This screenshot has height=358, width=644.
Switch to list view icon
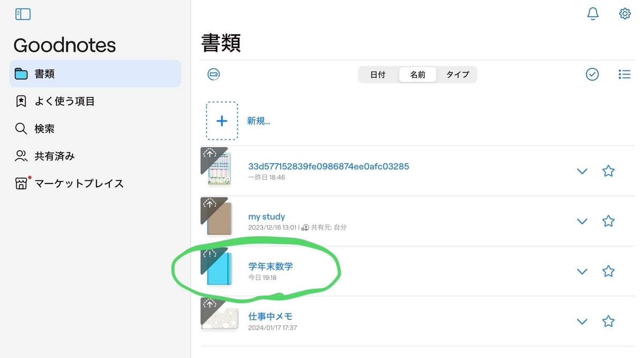pos(624,75)
